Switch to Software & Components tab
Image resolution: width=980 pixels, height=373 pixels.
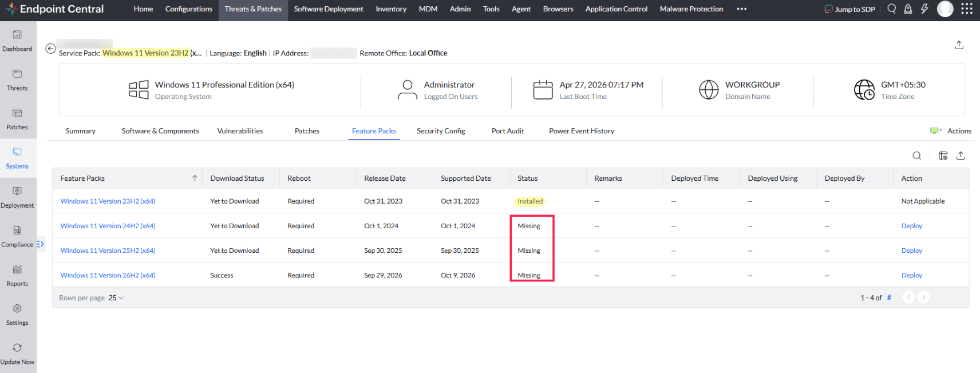(x=160, y=131)
